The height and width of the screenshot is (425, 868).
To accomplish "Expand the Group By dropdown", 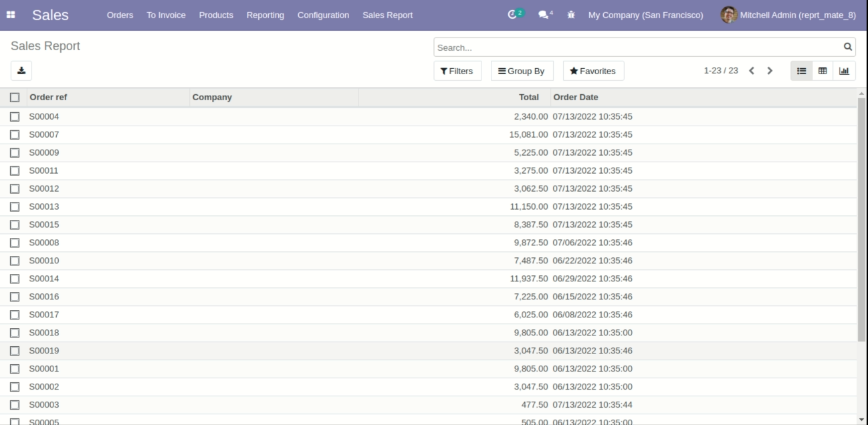I will 521,71.
